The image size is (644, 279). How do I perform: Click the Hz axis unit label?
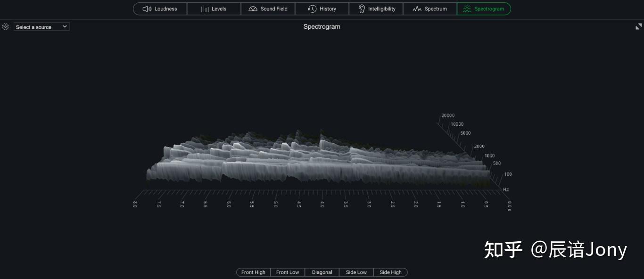pyautogui.click(x=506, y=190)
